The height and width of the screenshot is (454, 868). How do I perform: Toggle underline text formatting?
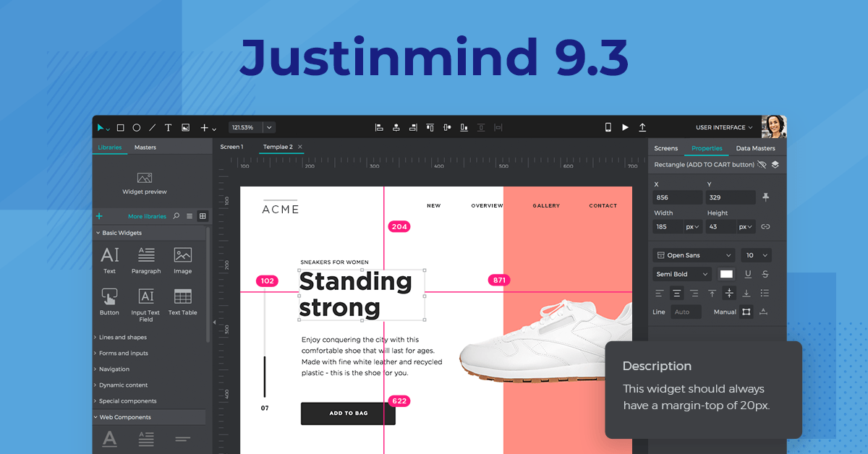[x=748, y=274]
